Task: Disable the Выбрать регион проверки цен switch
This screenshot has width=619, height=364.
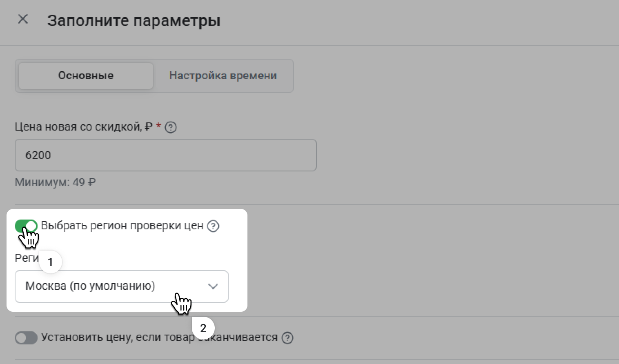Action: (x=26, y=226)
